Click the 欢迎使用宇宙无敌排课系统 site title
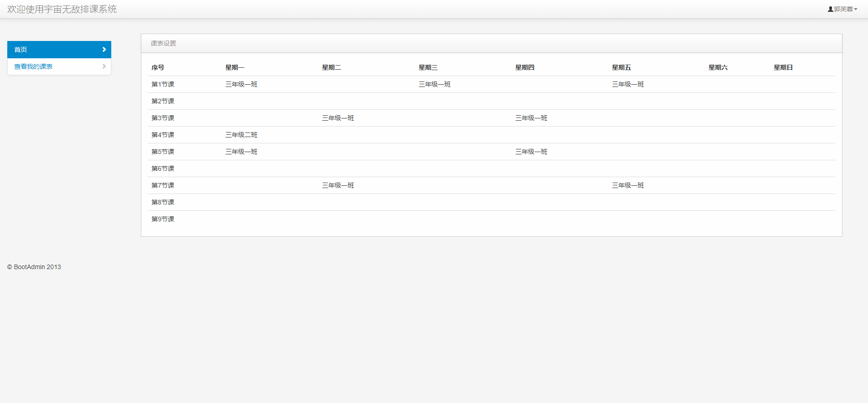868x403 pixels. 62,9
